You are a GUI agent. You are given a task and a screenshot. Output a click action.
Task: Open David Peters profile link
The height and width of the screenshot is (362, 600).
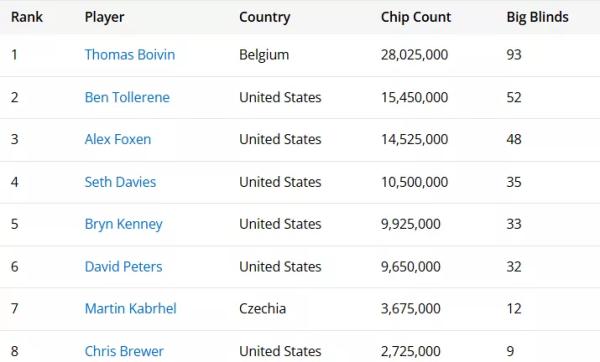point(124,267)
